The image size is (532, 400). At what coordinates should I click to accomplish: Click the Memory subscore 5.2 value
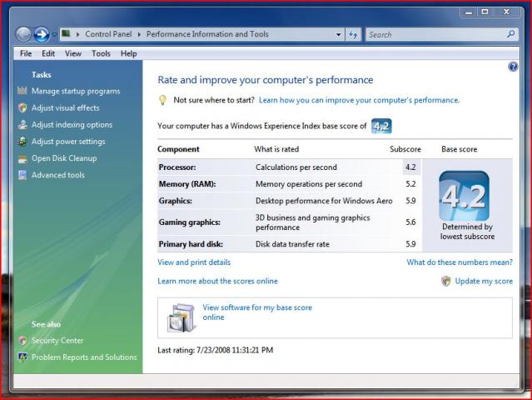point(410,184)
